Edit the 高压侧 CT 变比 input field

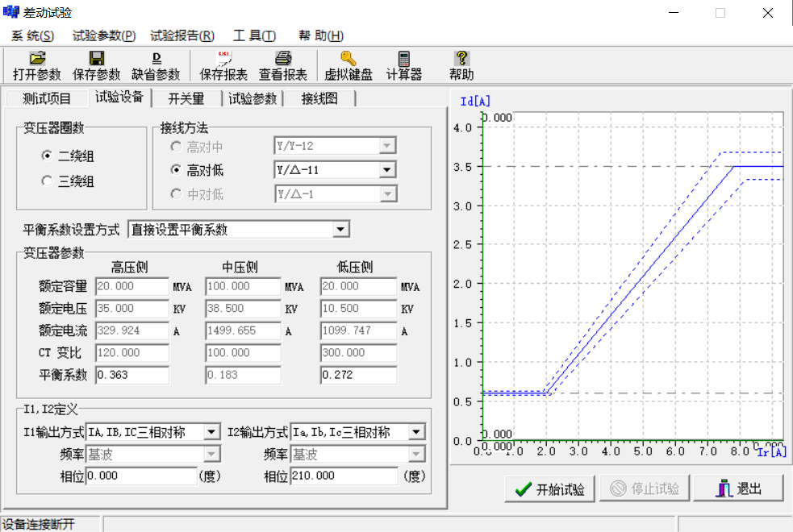[x=131, y=352]
